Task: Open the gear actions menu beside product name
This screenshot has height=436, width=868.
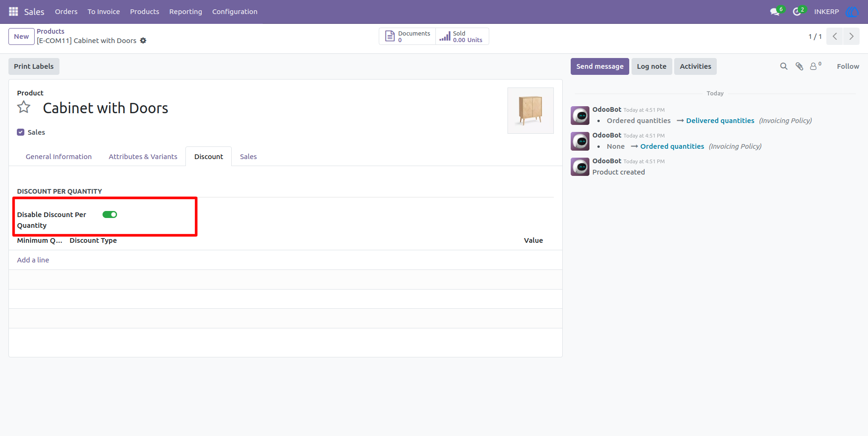Action: tap(143, 41)
